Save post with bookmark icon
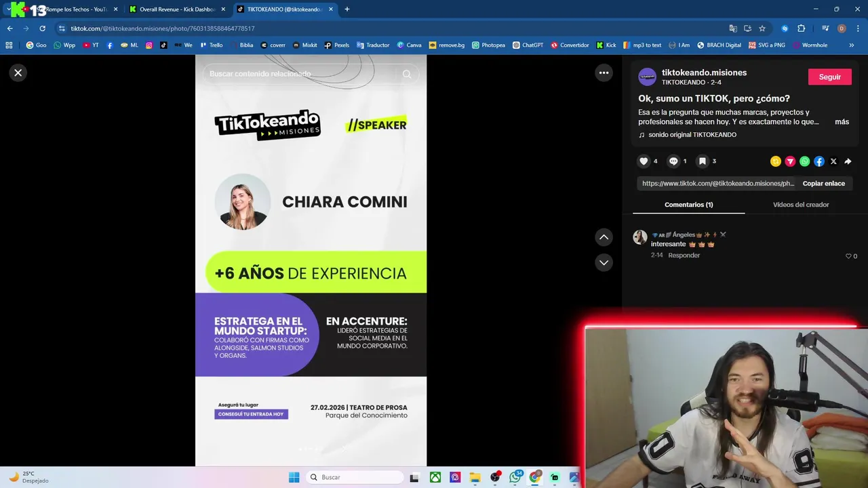Viewport: 868px width, 488px height. 703,161
